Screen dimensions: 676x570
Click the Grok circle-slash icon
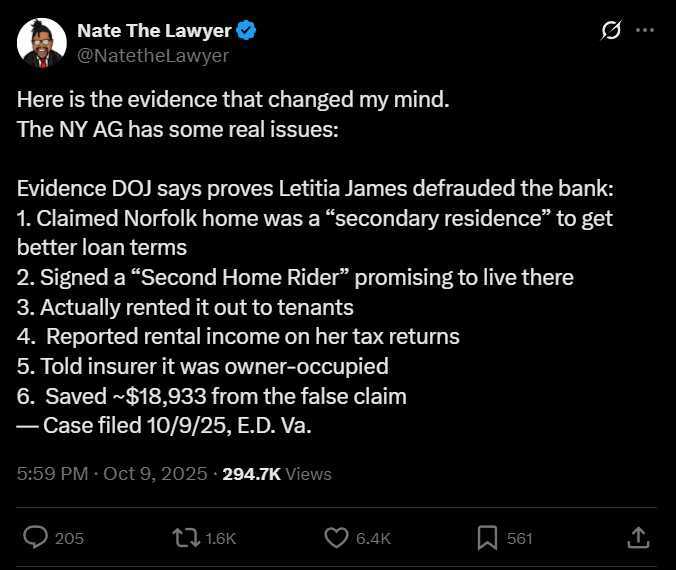[611, 31]
